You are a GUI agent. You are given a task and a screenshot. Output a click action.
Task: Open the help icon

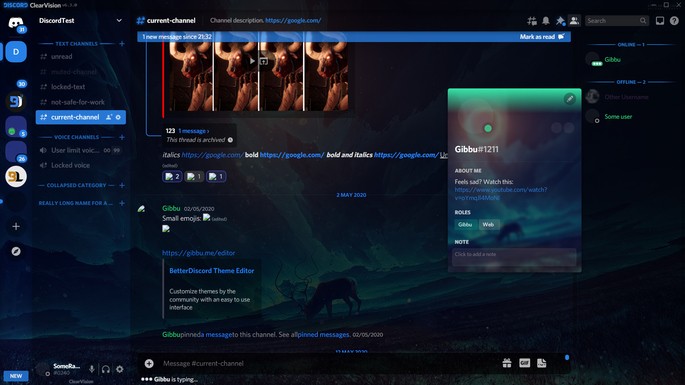674,21
